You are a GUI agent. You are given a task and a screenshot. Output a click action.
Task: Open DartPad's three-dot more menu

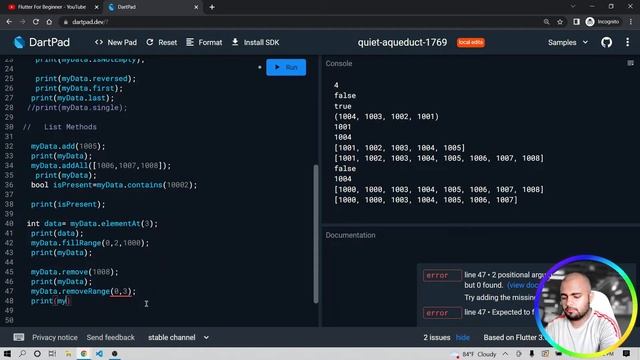[x=627, y=42]
